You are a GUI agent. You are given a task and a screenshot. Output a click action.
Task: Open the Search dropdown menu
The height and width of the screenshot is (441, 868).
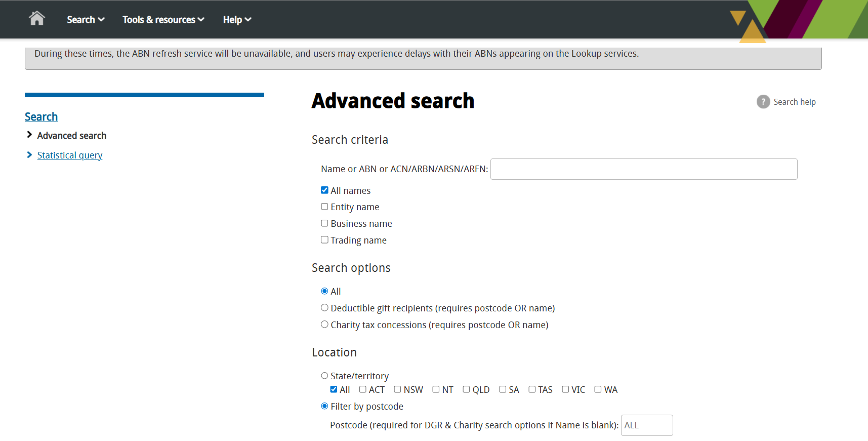86,20
